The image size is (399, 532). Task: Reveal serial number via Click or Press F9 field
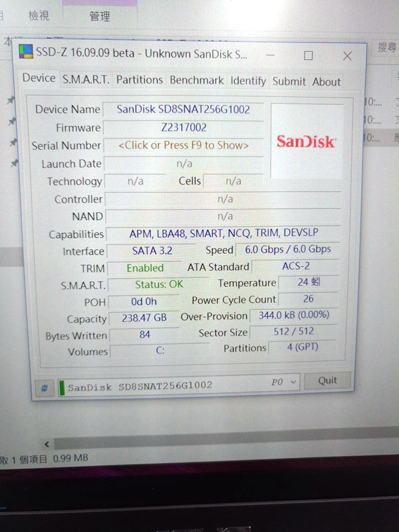[x=184, y=145]
